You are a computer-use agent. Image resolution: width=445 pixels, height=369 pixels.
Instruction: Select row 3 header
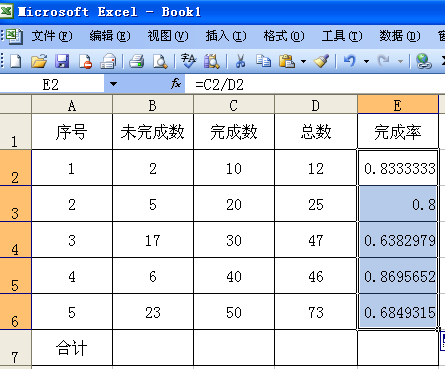[15, 204]
